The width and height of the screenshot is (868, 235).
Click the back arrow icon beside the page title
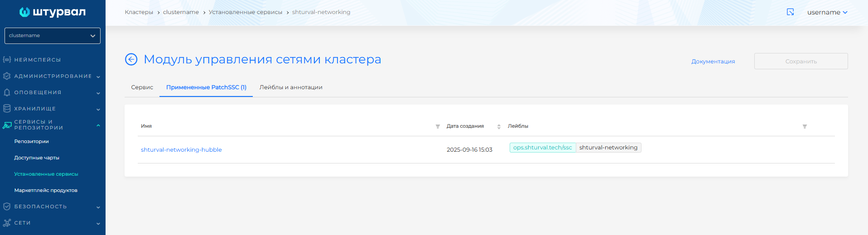(x=131, y=59)
